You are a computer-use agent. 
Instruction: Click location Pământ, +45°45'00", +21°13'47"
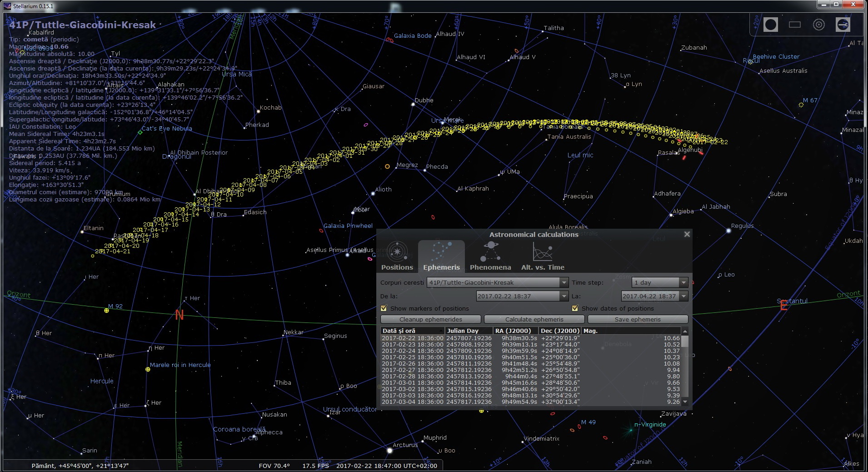coord(80,466)
